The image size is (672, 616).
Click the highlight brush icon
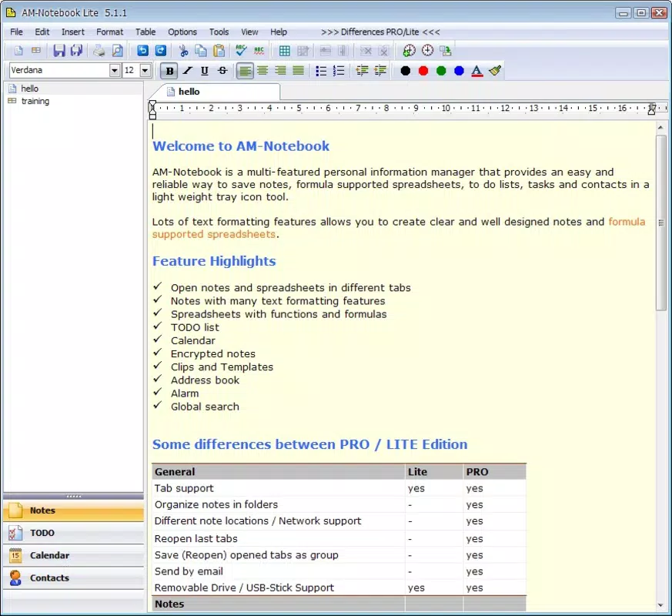click(x=495, y=71)
